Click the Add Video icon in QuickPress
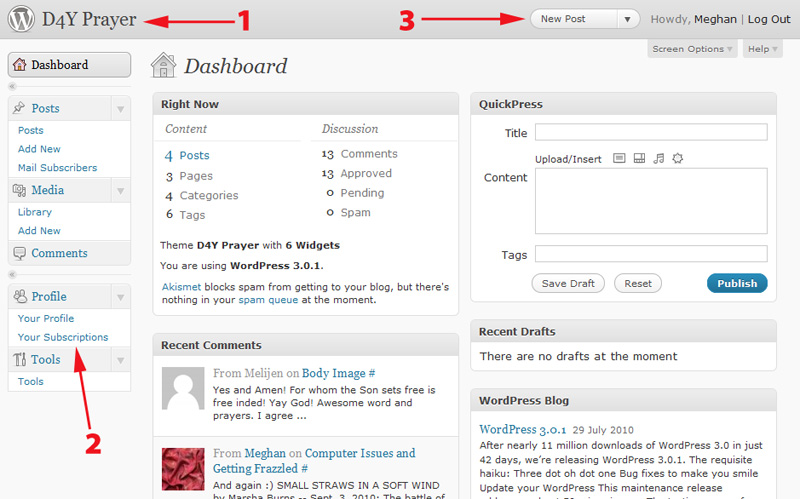Screen dimensions: 800x499 tap(639, 158)
